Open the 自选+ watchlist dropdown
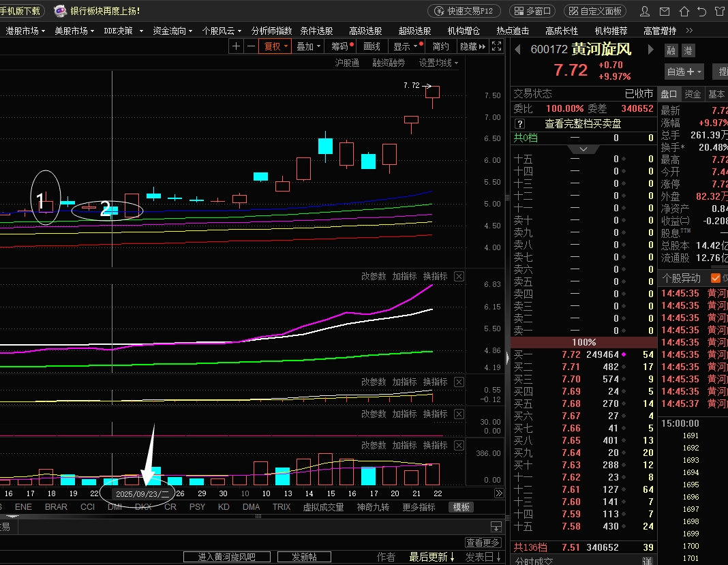Image resolution: width=728 pixels, height=565 pixels. [x=684, y=72]
